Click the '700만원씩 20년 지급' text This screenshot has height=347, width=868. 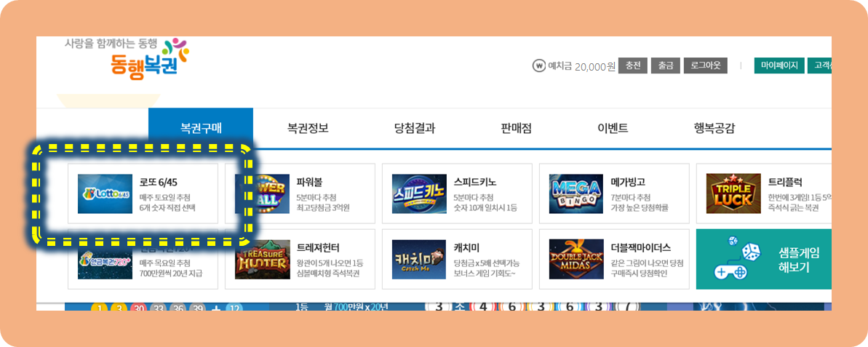point(171,274)
